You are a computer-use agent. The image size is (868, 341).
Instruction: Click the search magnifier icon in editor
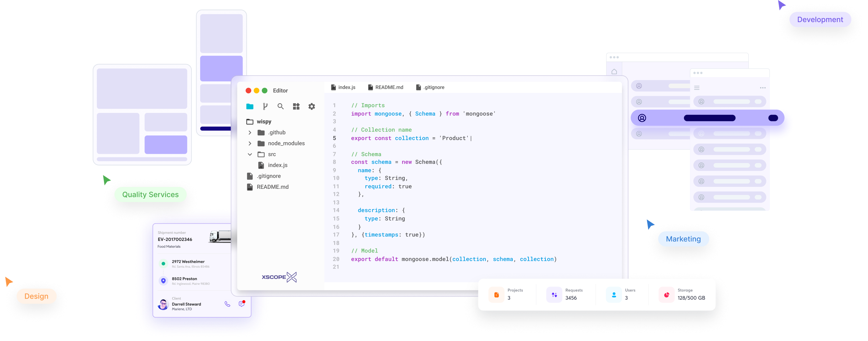click(x=280, y=106)
